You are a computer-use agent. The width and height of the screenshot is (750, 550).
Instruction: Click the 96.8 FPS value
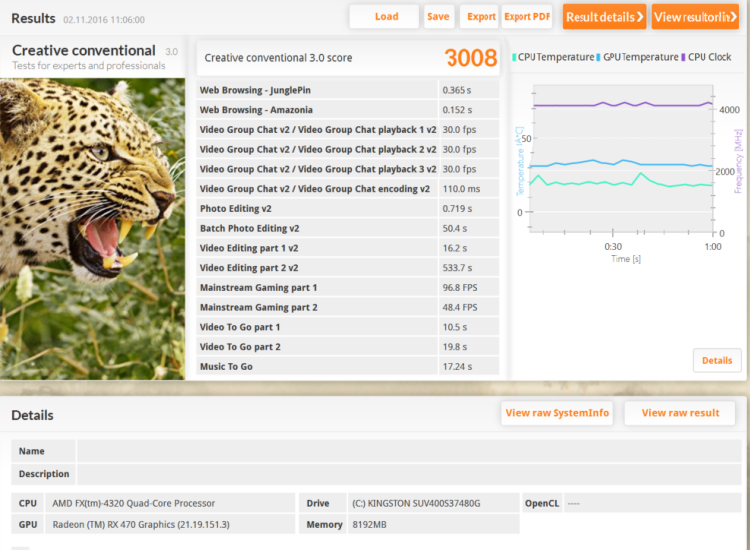tap(460, 288)
